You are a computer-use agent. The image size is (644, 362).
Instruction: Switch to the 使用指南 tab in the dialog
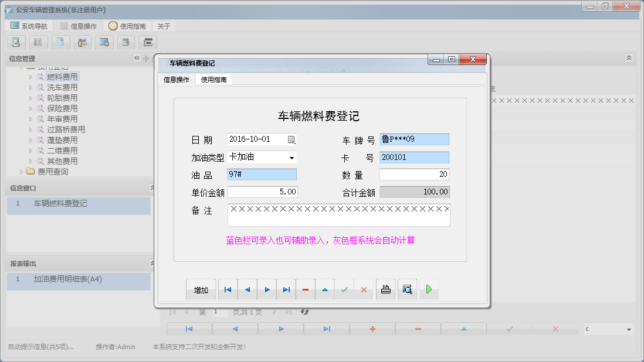tap(213, 78)
